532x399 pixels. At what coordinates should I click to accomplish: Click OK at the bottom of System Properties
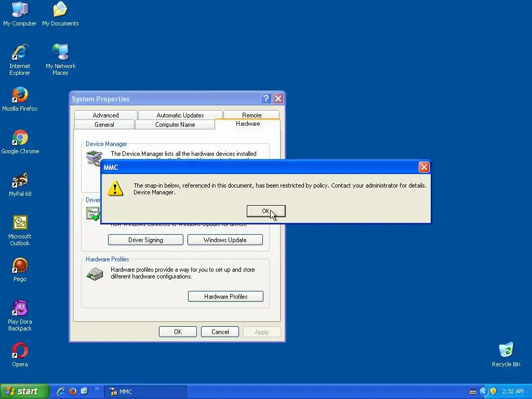178,332
